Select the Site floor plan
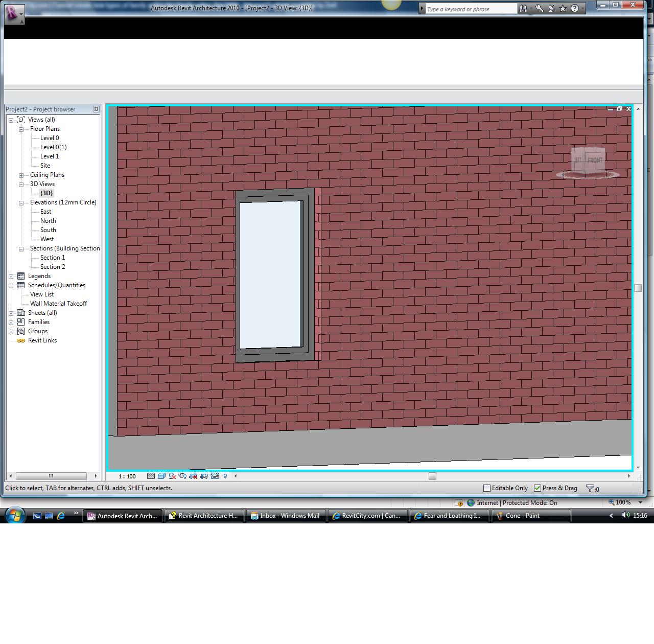654x644 pixels. coord(45,166)
